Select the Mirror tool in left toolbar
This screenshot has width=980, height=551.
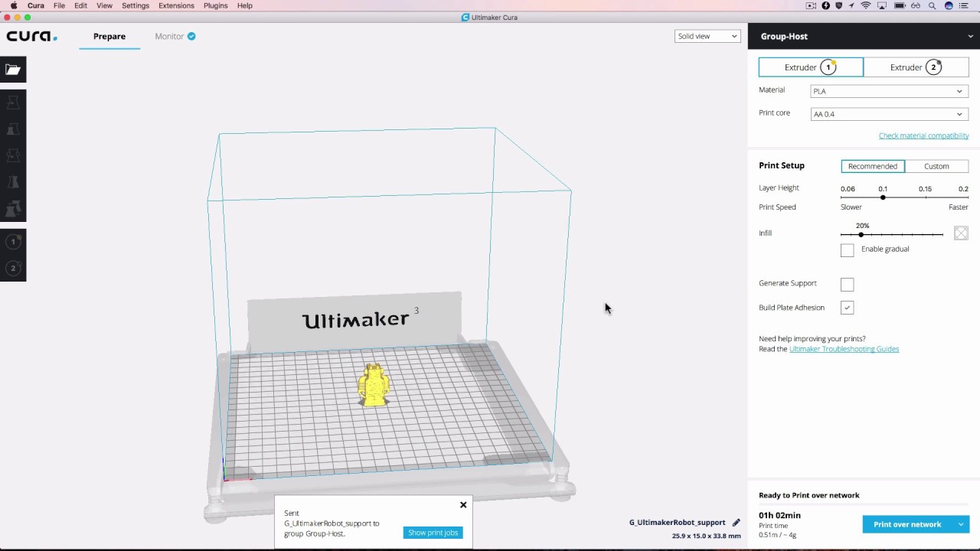point(13,182)
